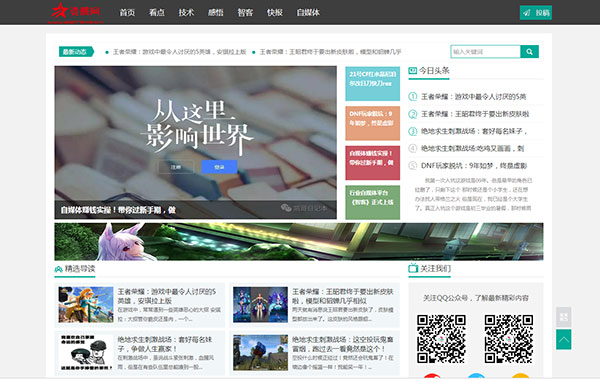This screenshot has height=379, width=600.
Task: Click the 今日头条 section icon
Action: coord(412,70)
